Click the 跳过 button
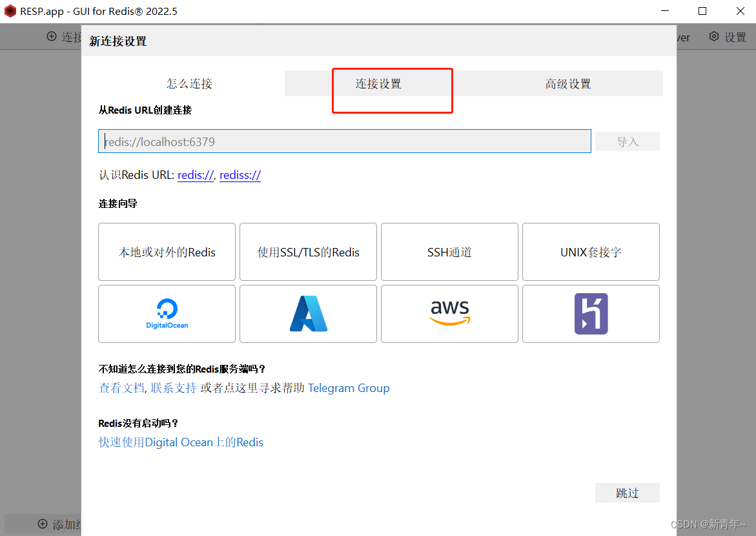The image size is (756, 536). pyautogui.click(x=626, y=492)
